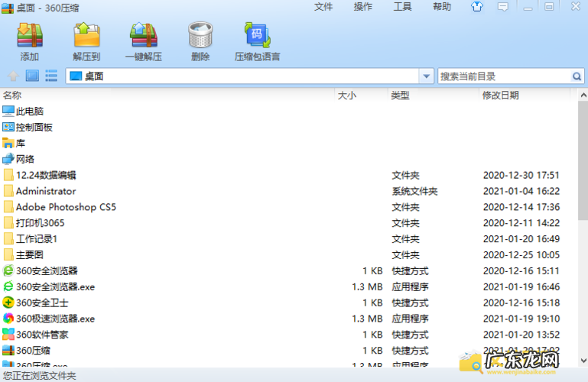Open the 操作 (Operation) menu
The width and height of the screenshot is (588, 382).
pos(363,7)
